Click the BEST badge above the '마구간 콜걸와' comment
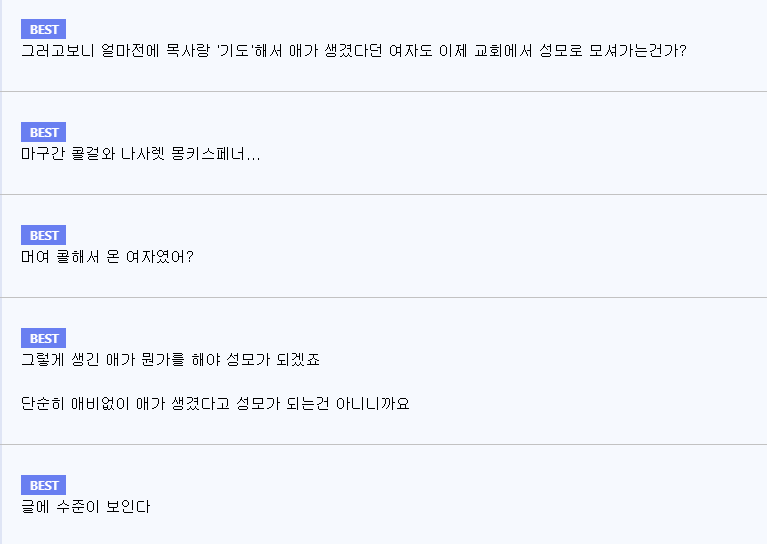 point(44,132)
